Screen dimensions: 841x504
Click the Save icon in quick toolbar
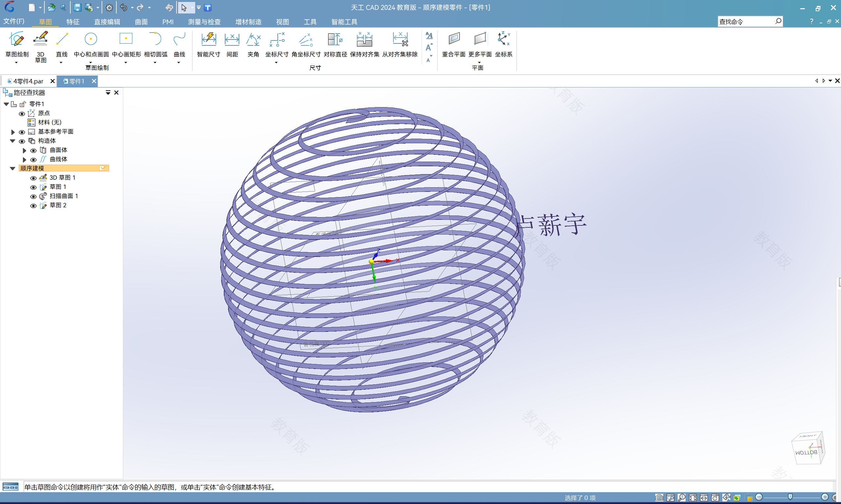[x=78, y=8]
